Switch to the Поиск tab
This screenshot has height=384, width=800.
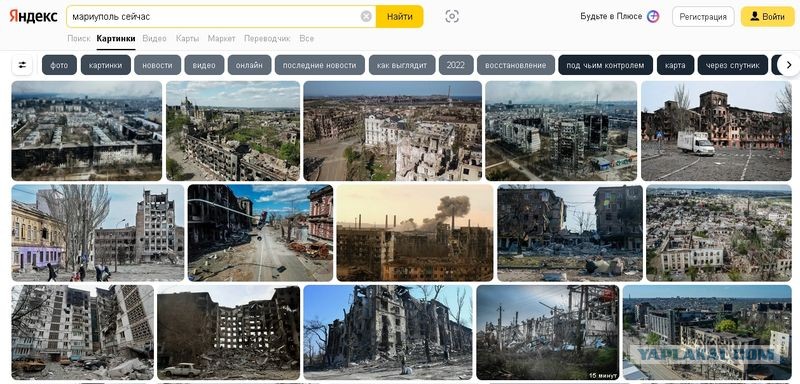(x=79, y=38)
